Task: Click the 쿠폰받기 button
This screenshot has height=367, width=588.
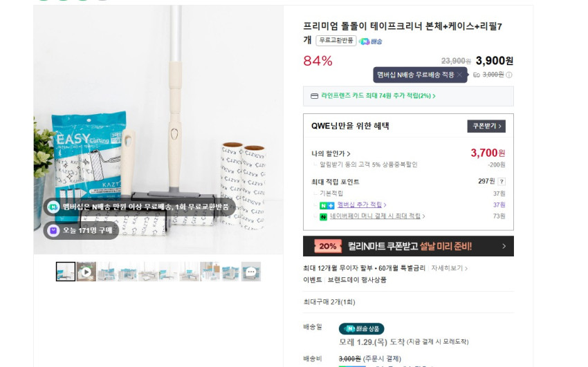Action: (x=486, y=126)
